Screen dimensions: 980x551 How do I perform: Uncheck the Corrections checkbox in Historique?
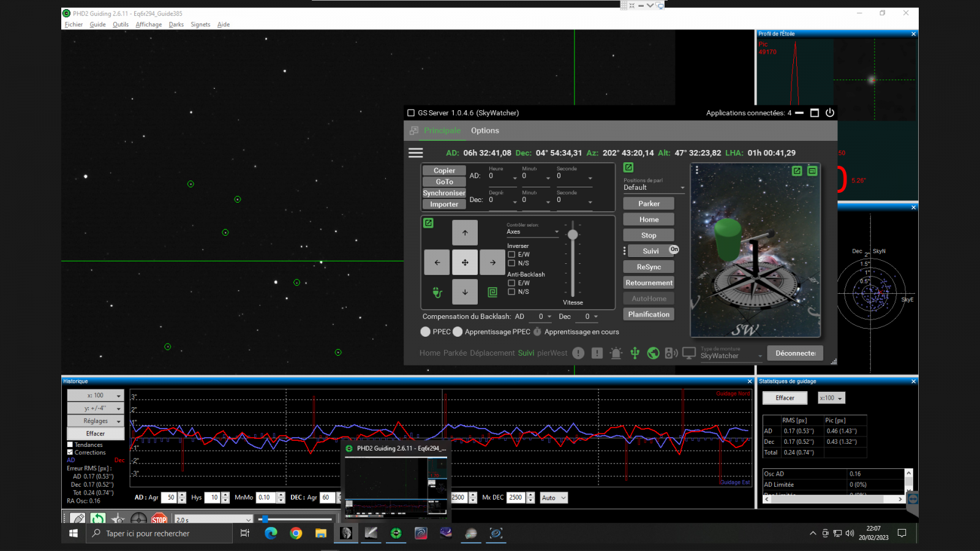click(70, 452)
